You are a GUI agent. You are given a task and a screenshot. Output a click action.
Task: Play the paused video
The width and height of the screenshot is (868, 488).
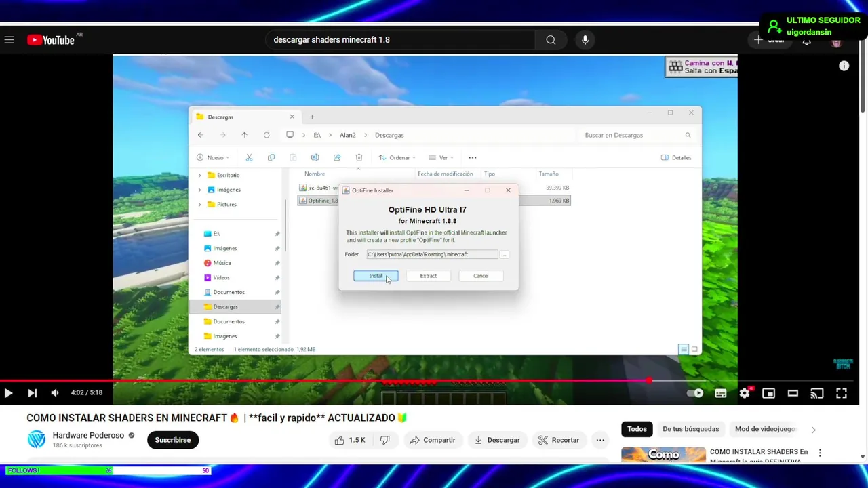(x=8, y=392)
